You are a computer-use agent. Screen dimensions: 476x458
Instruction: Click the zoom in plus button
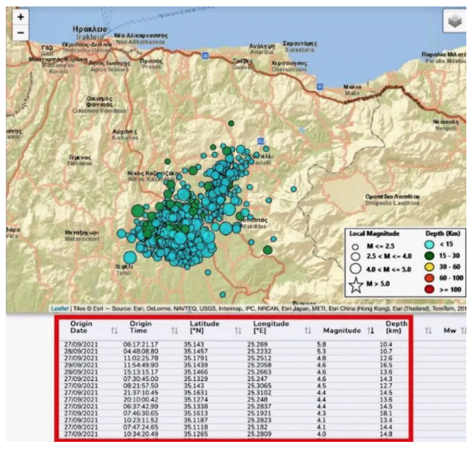pos(21,17)
